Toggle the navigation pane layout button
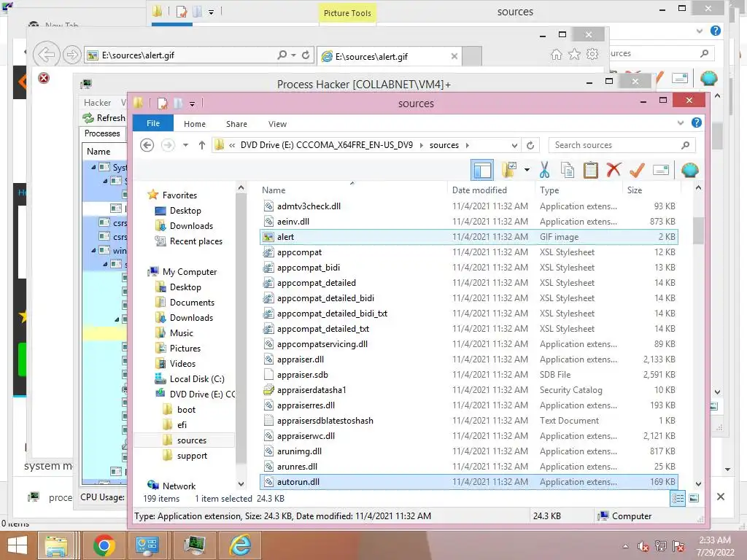Image resolution: width=747 pixels, height=560 pixels. tap(481, 170)
